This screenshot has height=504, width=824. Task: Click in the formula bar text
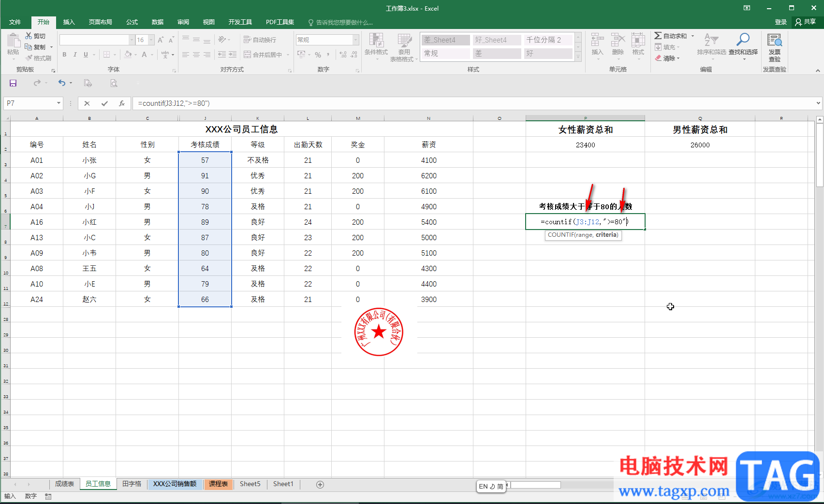point(174,103)
